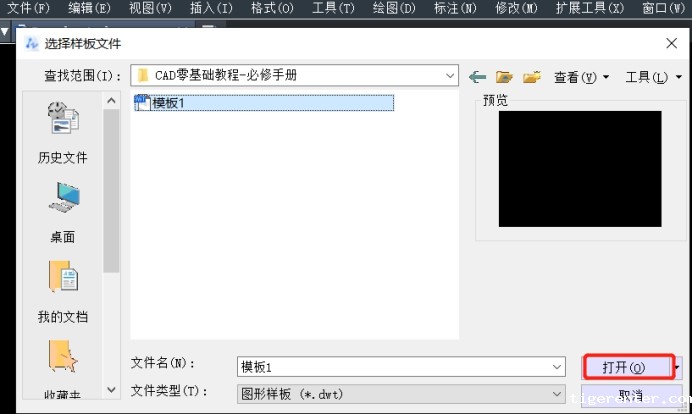
Task: Click the create new folder icon
Action: click(x=532, y=76)
